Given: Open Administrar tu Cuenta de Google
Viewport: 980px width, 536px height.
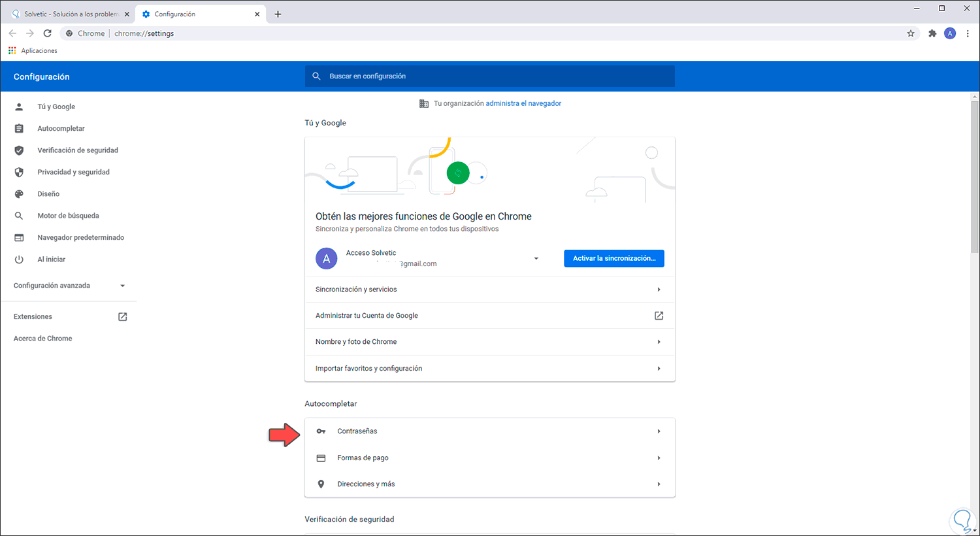Looking at the screenshot, I should [490, 316].
